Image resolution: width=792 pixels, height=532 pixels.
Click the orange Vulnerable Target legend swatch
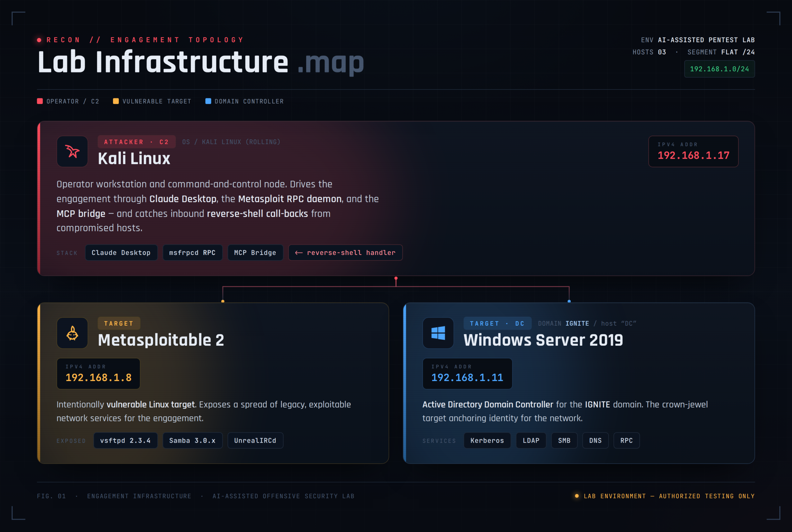[116, 101]
